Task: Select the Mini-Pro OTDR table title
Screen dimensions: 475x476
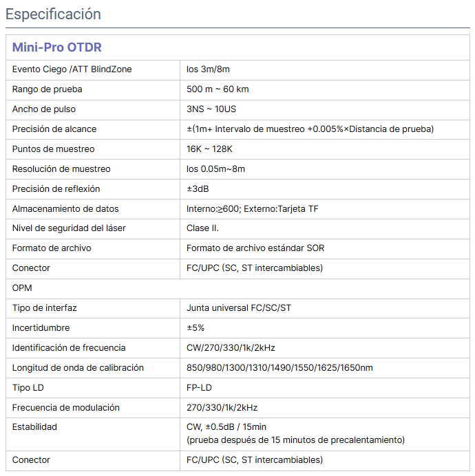Action: pyautogui.click(x=57, y=47)
